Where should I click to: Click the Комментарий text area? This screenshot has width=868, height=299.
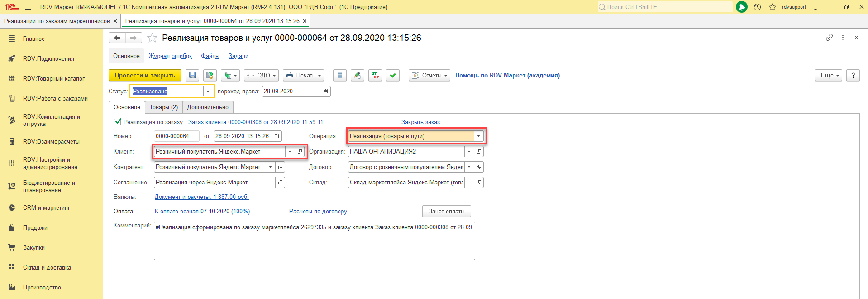314,241
